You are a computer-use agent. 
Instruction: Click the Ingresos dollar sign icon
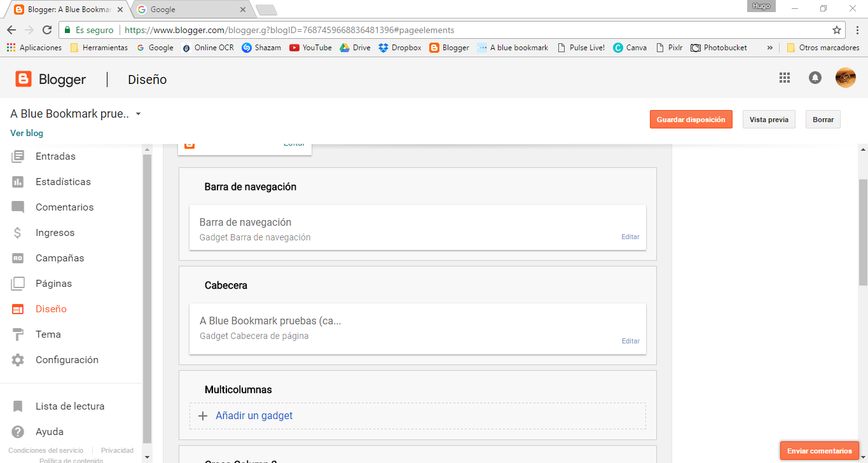click(x=18, y=233)
